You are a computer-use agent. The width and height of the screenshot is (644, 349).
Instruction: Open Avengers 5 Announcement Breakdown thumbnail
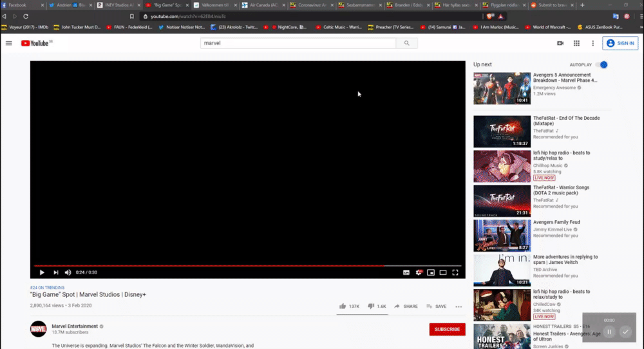tap(502, 88)
